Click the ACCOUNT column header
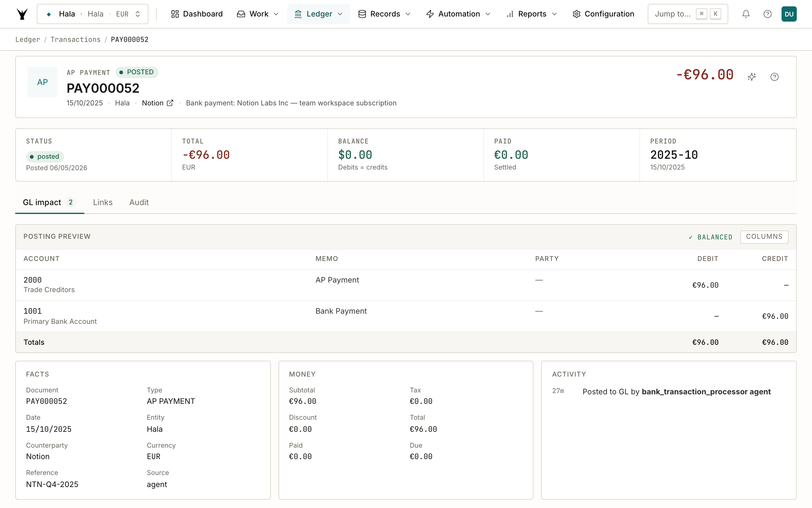Image resolution: width=812 pixels, height=508 pixels. click(x=42, y=259)
